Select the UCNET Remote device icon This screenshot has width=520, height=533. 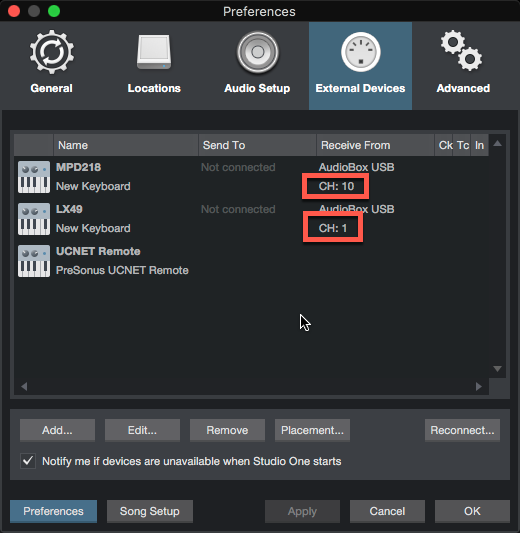34,261
